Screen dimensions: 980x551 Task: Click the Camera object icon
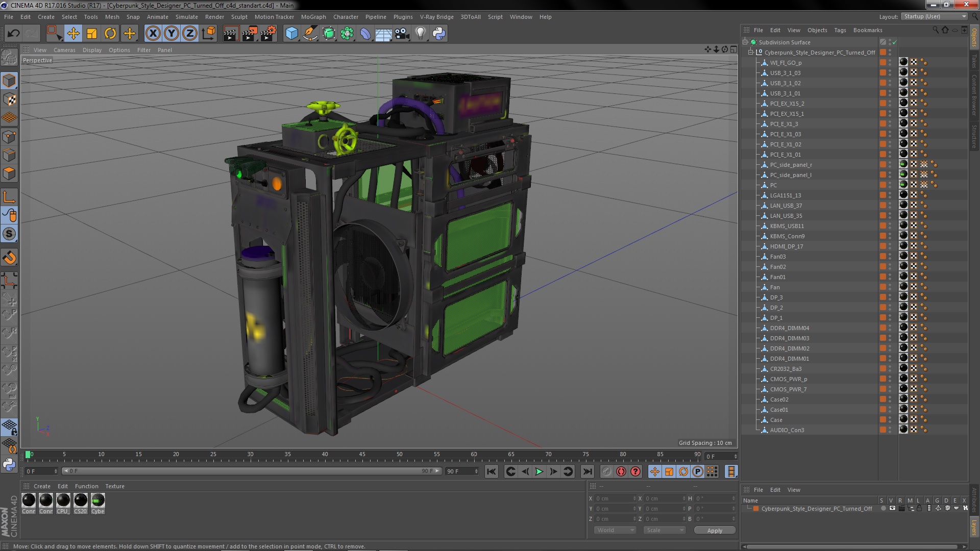pos(402,34)
